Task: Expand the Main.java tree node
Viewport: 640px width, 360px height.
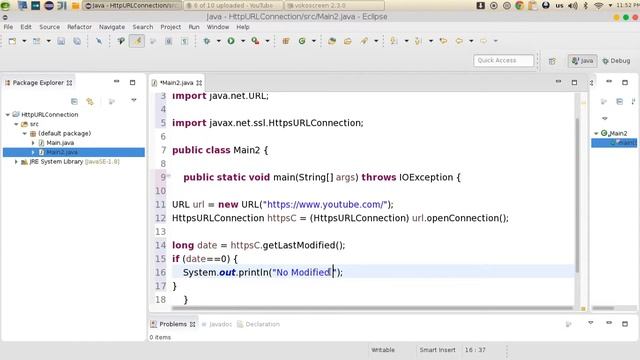Action: pos(33,143)
